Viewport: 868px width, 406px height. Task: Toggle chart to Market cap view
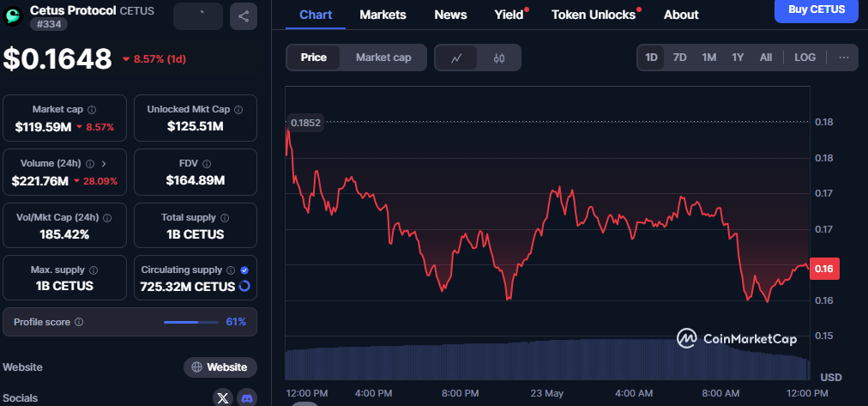(x=383, y=58)
